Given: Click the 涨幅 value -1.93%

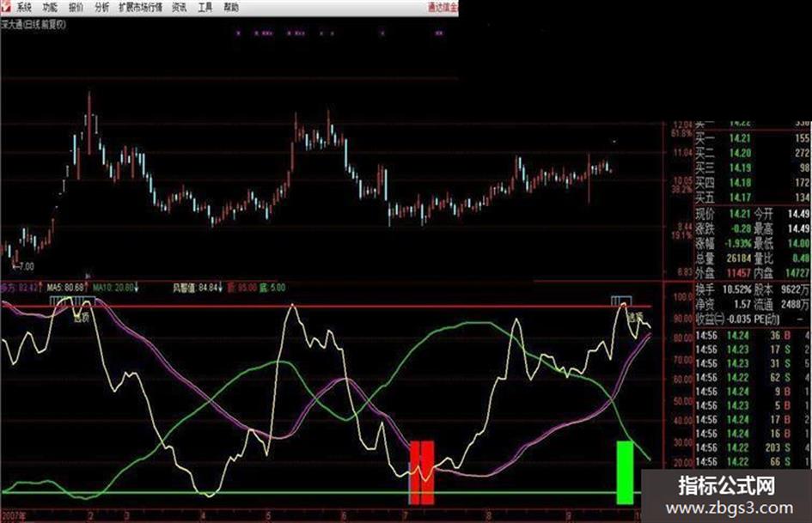Looking at the screenshot, I should 738,243.
